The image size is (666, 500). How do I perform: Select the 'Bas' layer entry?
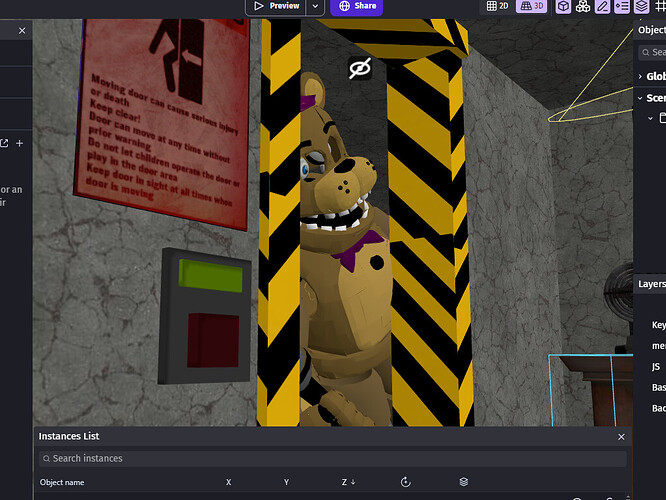click(x=658, y=387)
